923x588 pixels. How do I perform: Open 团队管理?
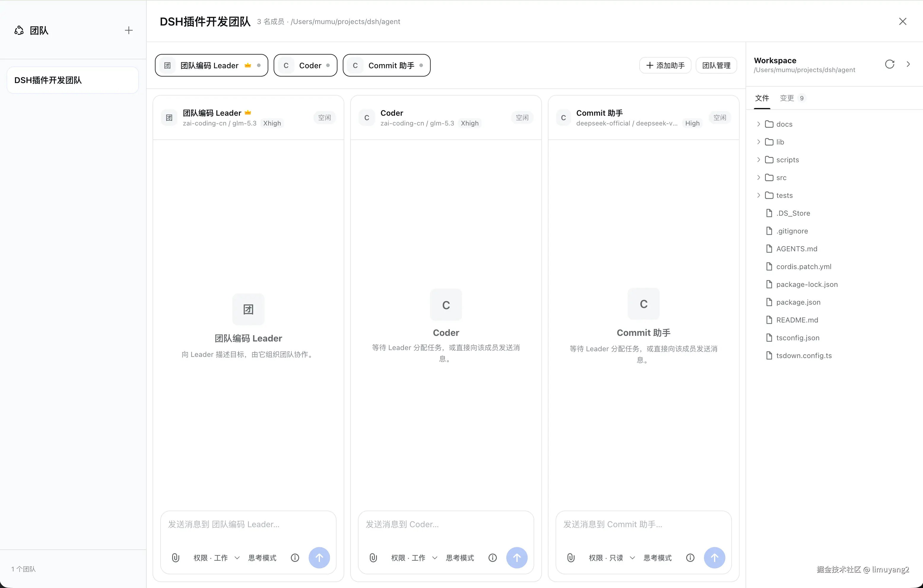pos(716,66)
